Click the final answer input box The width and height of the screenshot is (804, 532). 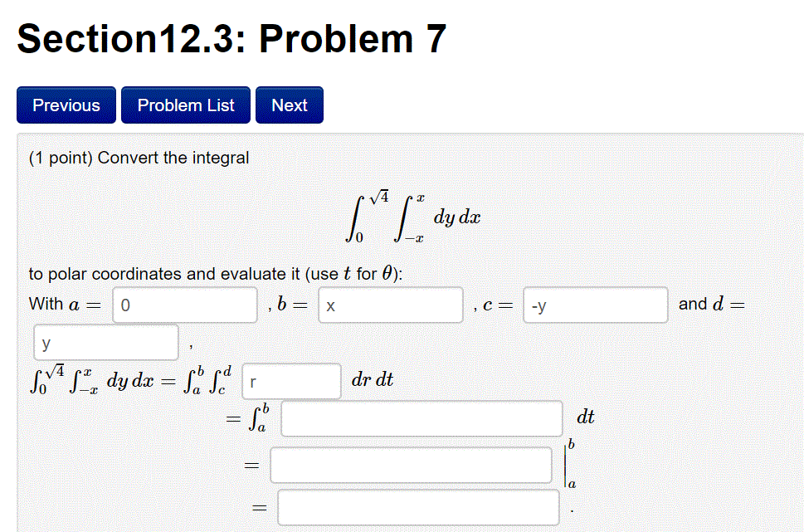[x=418, y=507]
